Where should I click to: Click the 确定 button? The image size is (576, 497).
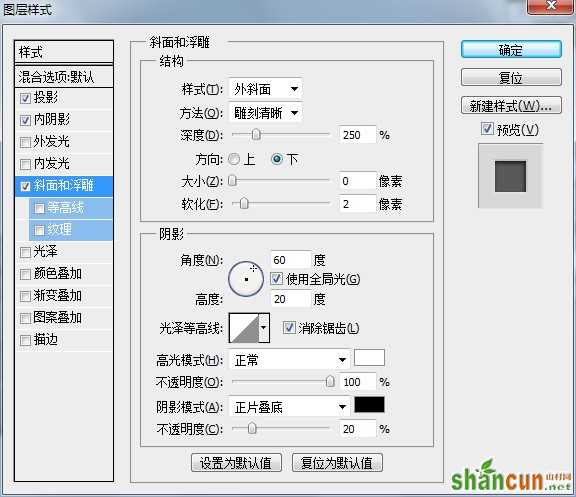pyautogui.click(x=511, y=50)
